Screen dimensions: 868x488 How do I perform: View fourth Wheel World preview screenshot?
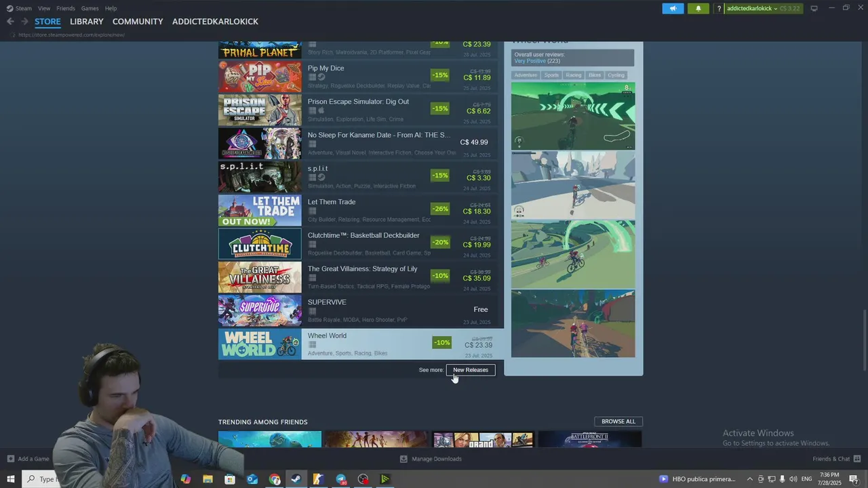point(573,323)
